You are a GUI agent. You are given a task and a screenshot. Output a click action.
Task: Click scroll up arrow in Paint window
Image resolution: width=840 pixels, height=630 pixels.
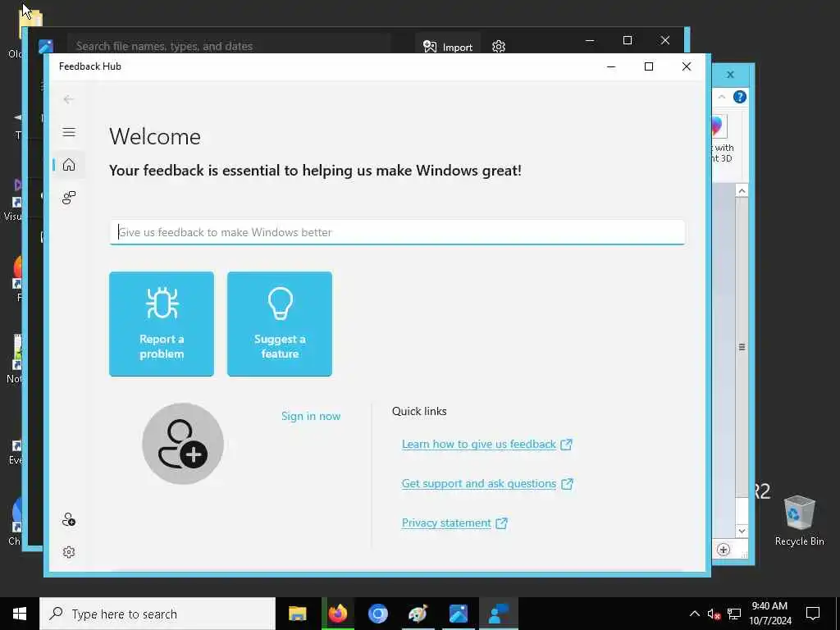[x=742, y=190]
